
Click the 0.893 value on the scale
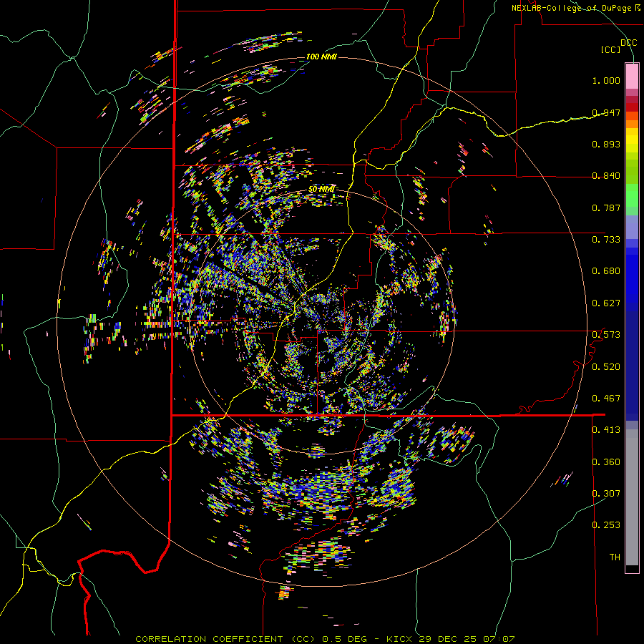(606, 144)
